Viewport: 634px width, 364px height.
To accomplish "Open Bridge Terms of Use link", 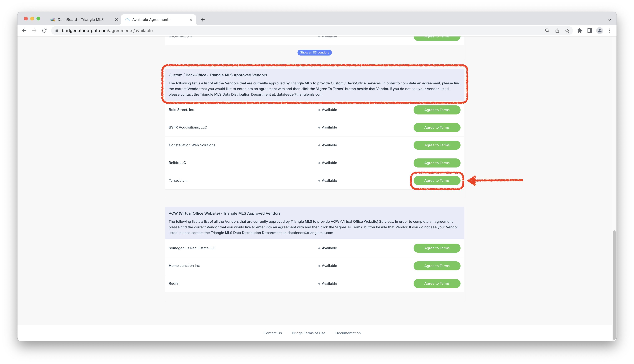I will point(308,333).
